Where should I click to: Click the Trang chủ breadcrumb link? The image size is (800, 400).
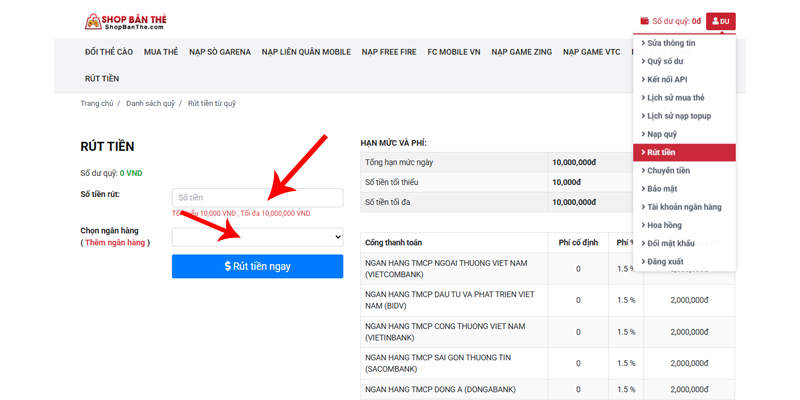(96, 104)
